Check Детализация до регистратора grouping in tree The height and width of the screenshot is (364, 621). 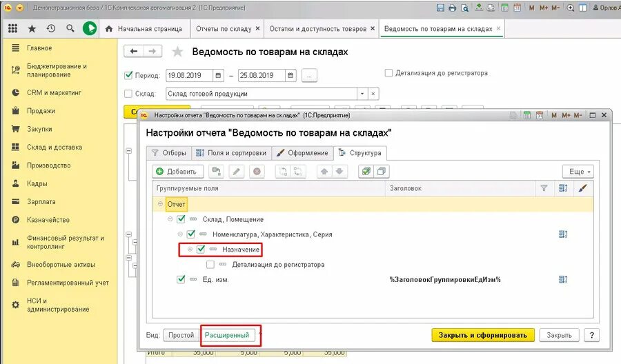pyautogui.click(x=210, y=264)
